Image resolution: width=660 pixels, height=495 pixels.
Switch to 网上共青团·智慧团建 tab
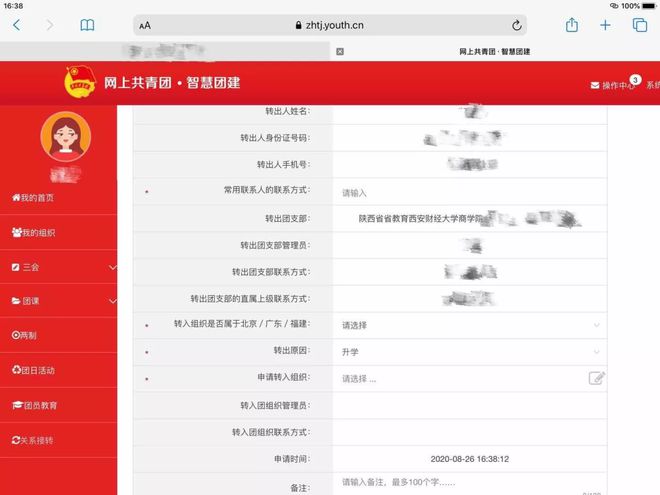coord(495,51)
